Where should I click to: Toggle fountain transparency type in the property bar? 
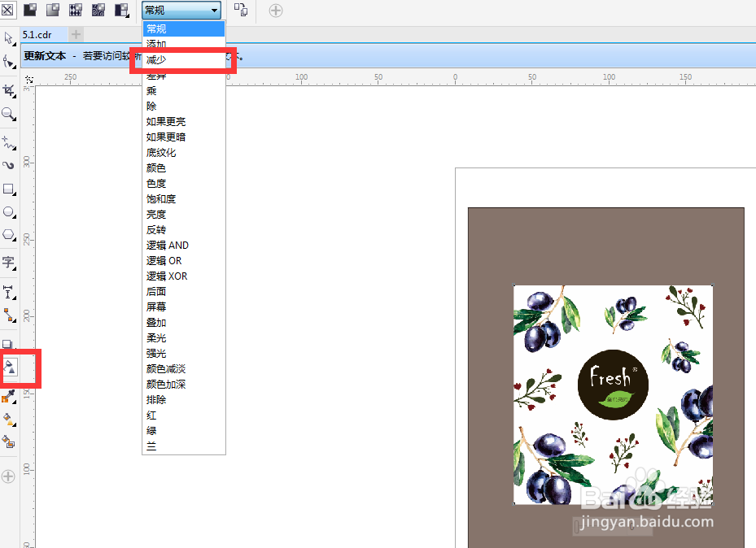[53, 9]
